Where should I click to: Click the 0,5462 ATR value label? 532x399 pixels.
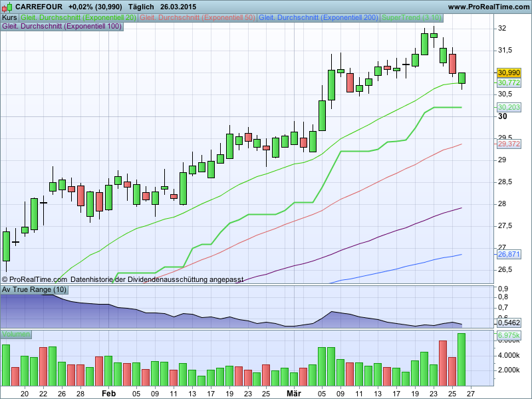(x=509, y=323)
